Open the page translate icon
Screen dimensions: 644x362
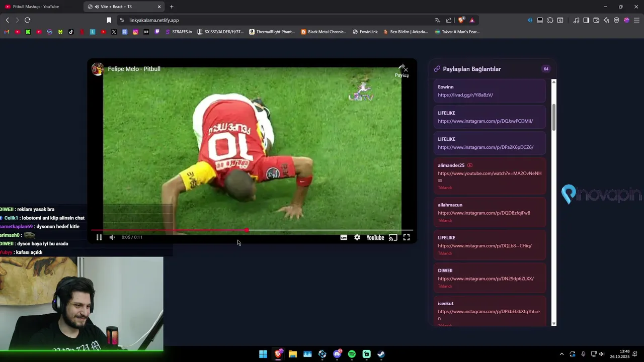click(x=437, y=20)
